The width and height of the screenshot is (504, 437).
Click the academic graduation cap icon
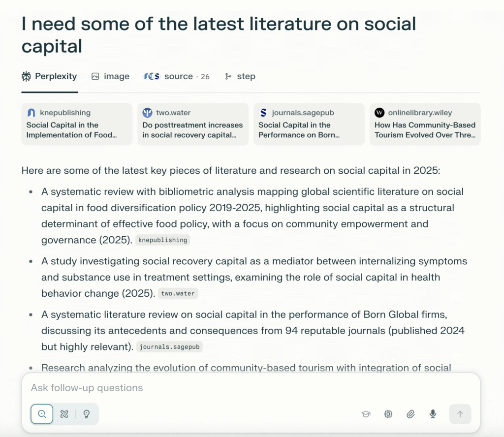pyautogui.click(x=366, y=414)
